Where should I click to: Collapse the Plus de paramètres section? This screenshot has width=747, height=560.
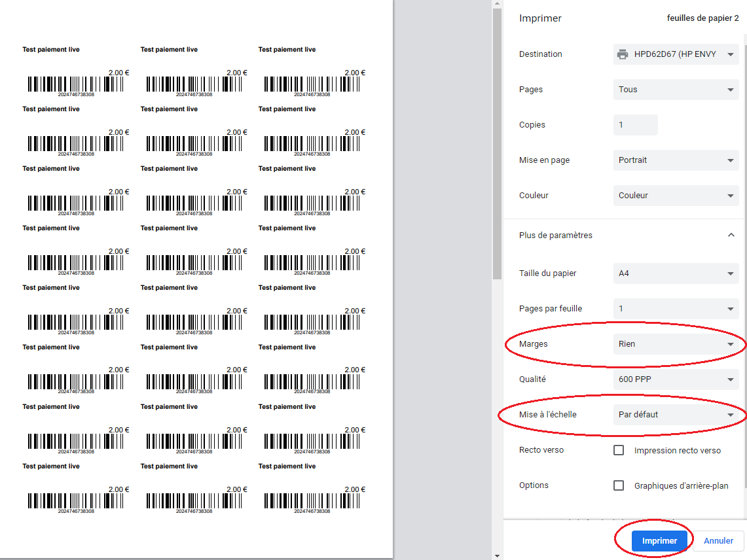[x=731, y=236]
